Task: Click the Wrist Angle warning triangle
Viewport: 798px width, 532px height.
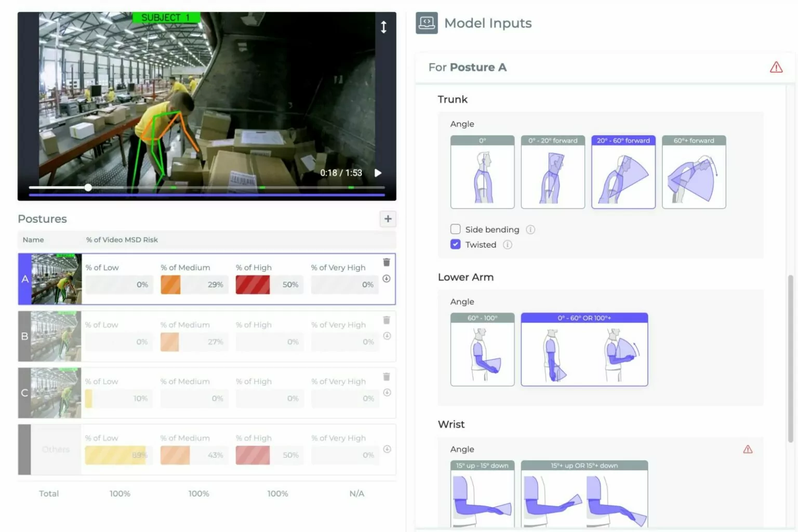Action: pyautogui.click(x=748, y=449)
